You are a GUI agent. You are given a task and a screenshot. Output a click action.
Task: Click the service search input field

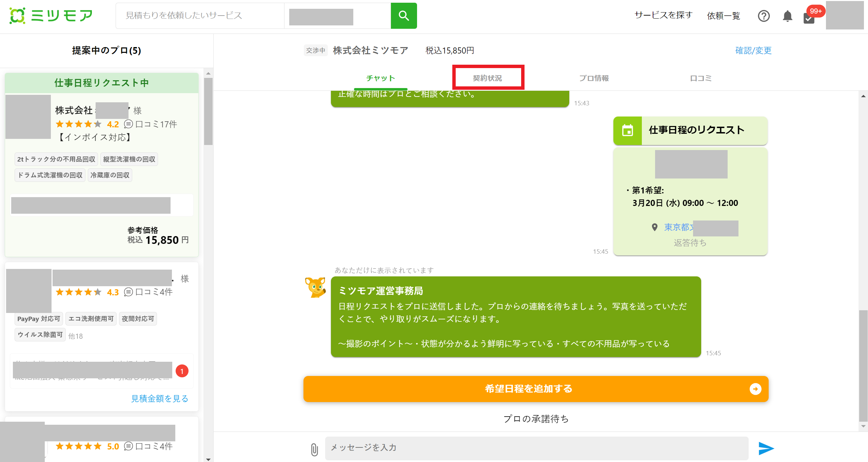click(200, 16)
